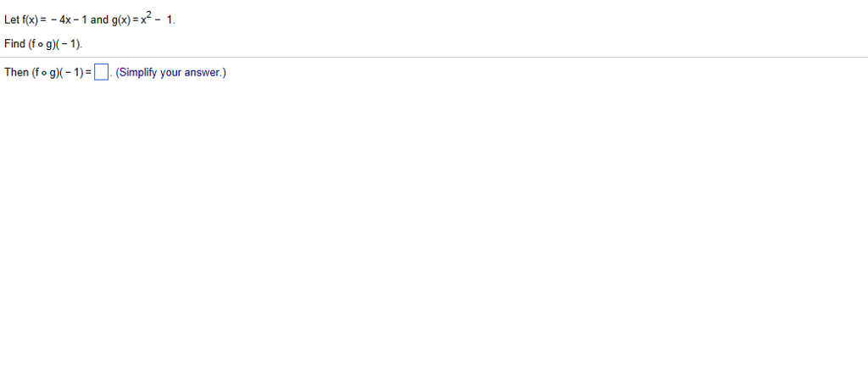Click the f(x) expression in the first line
Screen dimensions: 868x384
point(30,19)
